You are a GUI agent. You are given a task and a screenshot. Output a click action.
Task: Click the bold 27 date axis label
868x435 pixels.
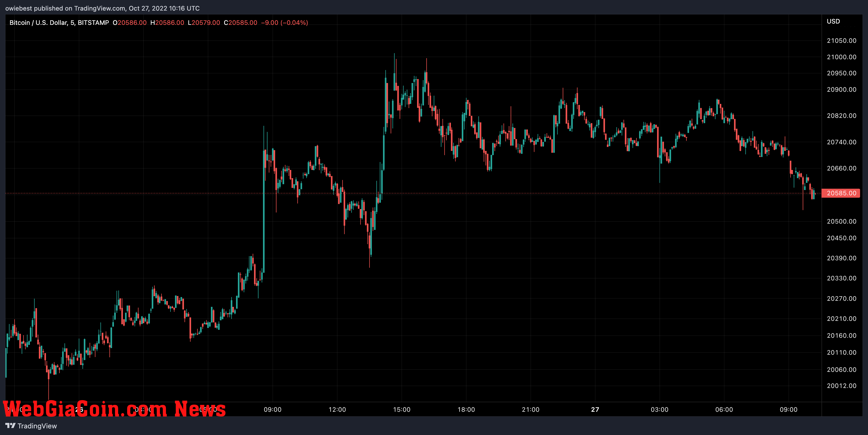595,409
